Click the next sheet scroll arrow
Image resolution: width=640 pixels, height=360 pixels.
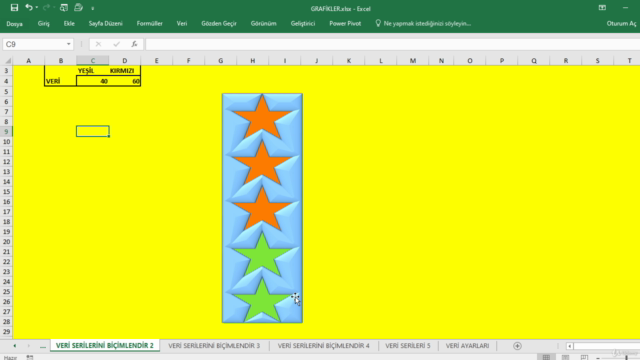click(29, 346)
